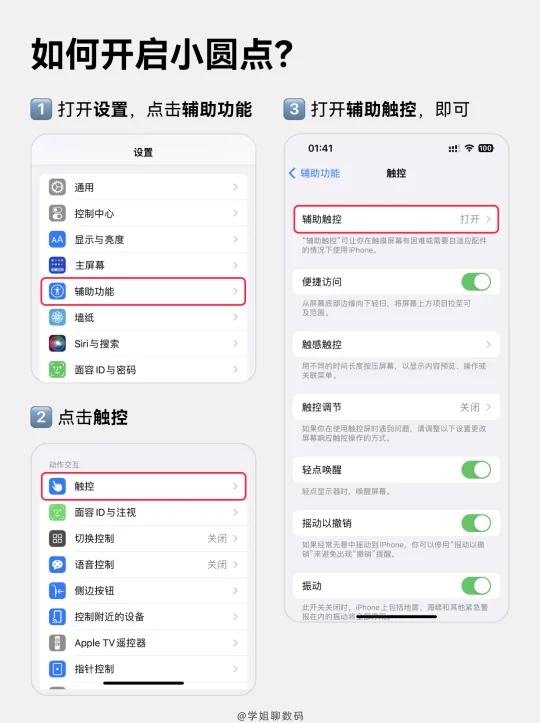Open the 通用 gear icon
Viewport: 540px width, 723px height.
pyautogui.click(x=57, y=187)
